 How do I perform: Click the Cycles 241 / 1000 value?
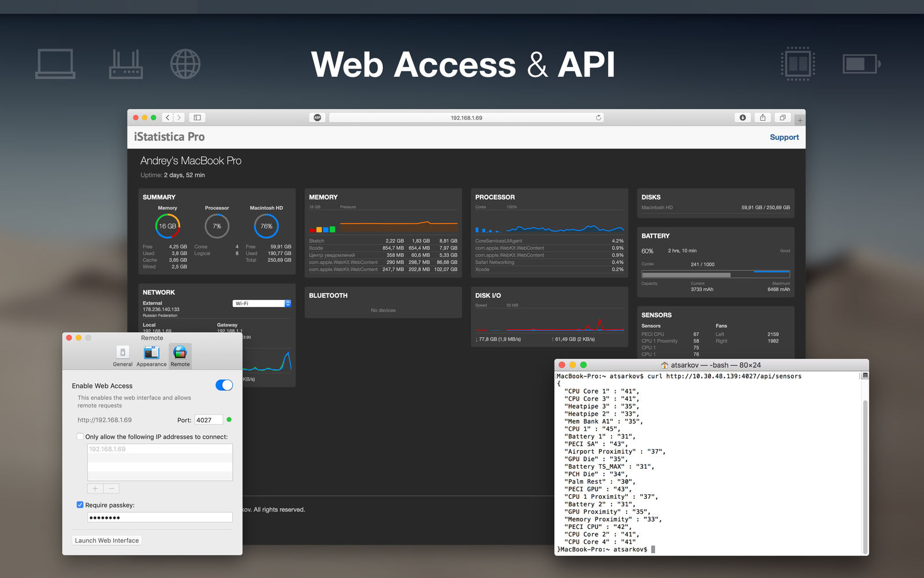tap(703, 265)
